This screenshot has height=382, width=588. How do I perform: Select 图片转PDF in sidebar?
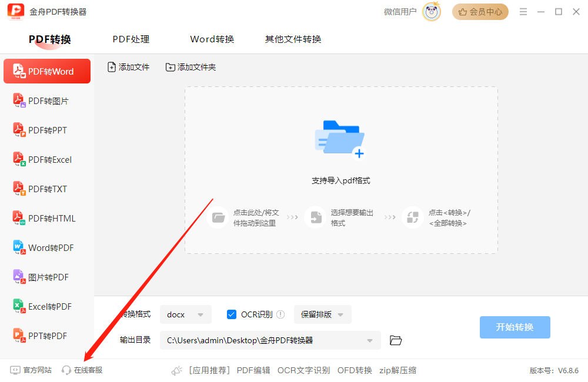tap(47, 277)
